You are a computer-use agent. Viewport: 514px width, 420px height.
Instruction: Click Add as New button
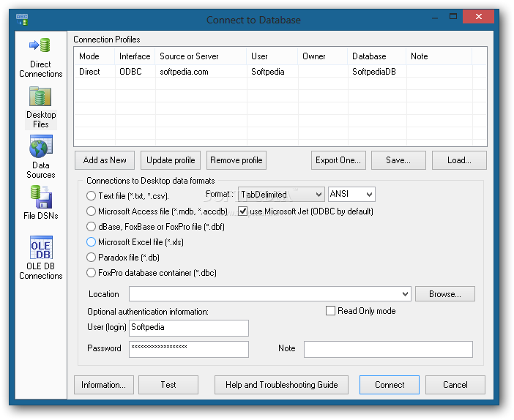105,160
